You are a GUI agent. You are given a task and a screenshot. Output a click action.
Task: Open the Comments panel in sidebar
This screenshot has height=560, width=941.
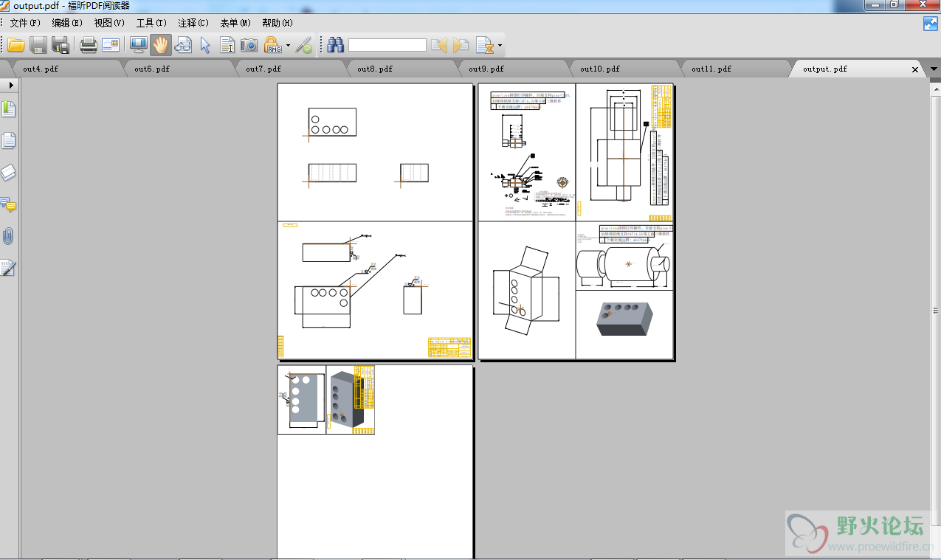click(9, 204)
